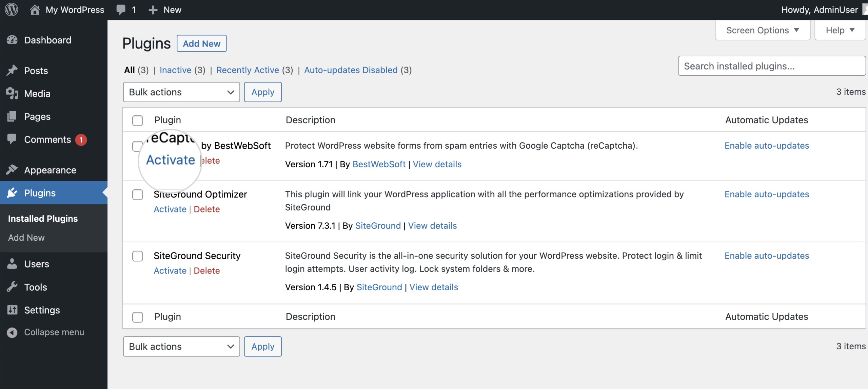Expand the top Bulk actions dropdown
Image resolution: width=868 pixels, height=389 pixels.
pyautogui.click(x=180, y=91)
